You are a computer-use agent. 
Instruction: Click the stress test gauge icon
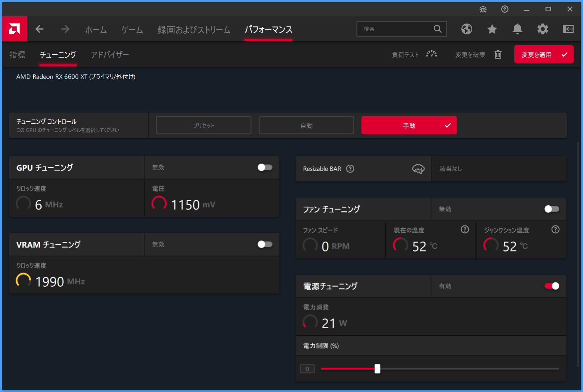tap(431, 54)
